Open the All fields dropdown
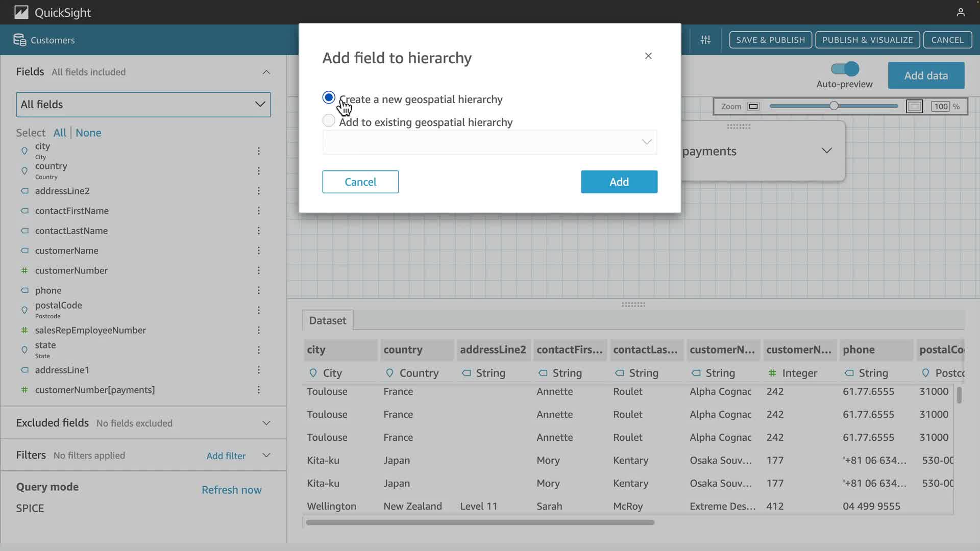Screen dimensions: 980x551 point(143,105)
